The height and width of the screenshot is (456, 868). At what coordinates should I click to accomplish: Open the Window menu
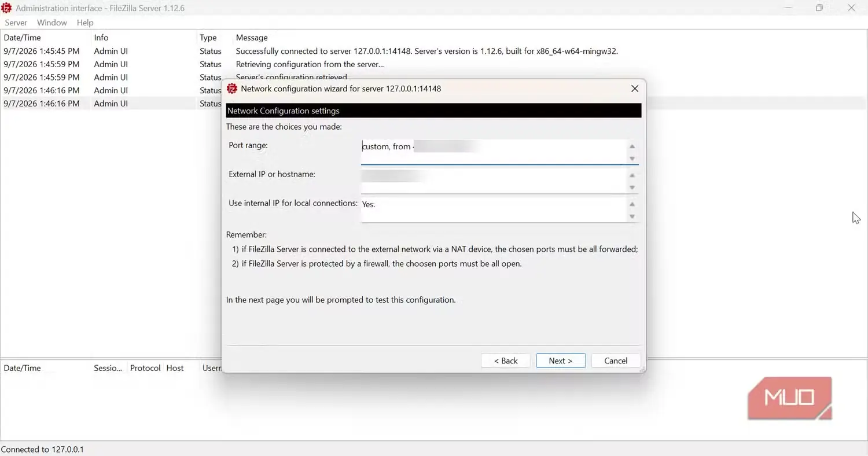[x=52, y=23]
